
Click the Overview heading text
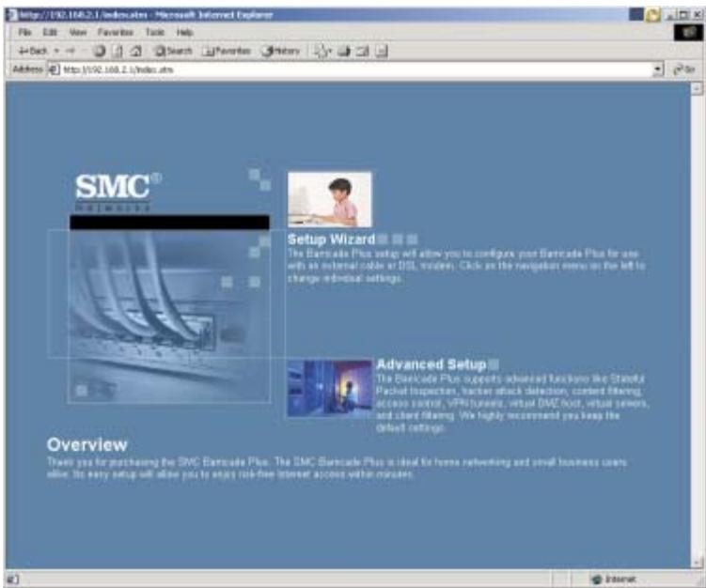tap(87, 444)
